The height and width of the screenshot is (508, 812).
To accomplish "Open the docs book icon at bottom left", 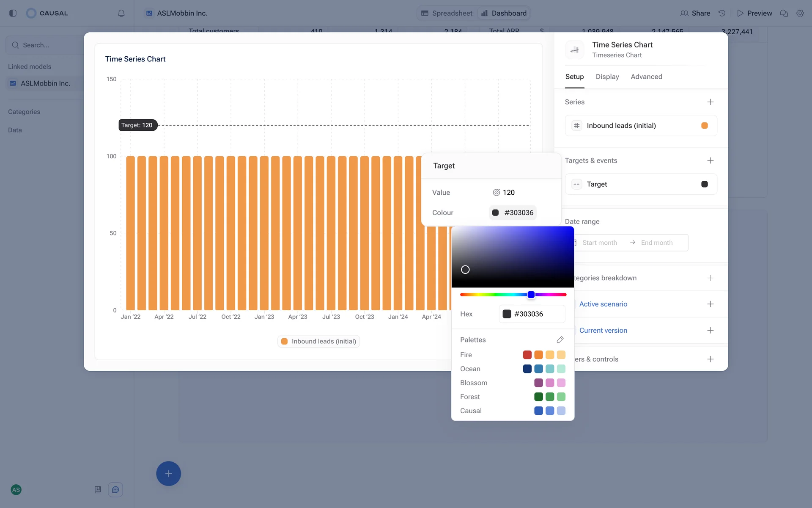I will [98, 489].
